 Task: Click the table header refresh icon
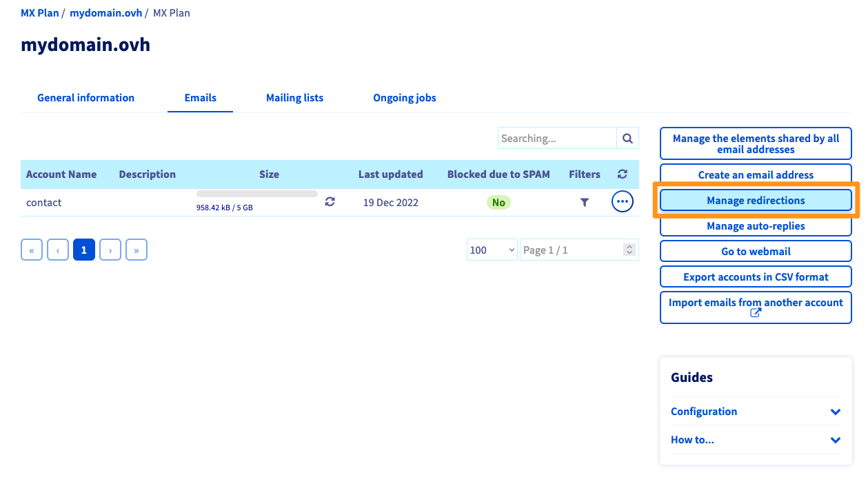tap(622, 174)
